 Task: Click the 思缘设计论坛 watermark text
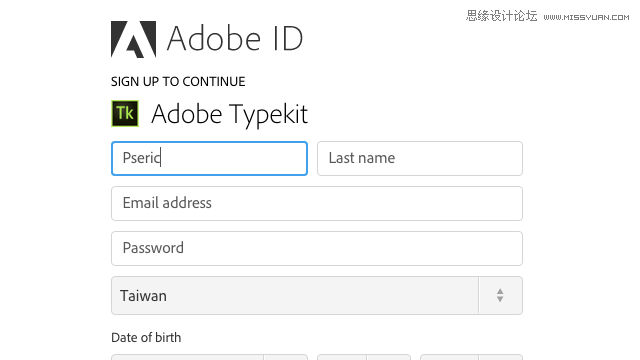pos(502,16)
